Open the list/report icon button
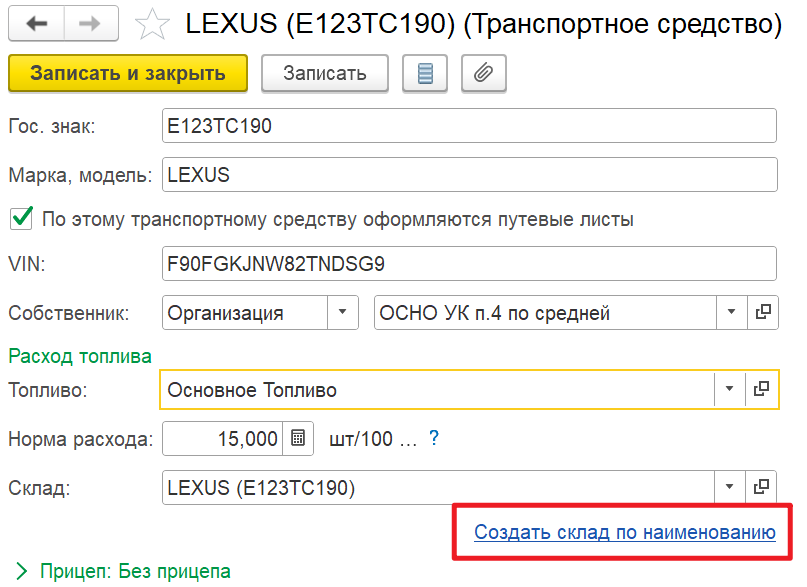Screen dimensions: 807x587 tap(425, 73)
